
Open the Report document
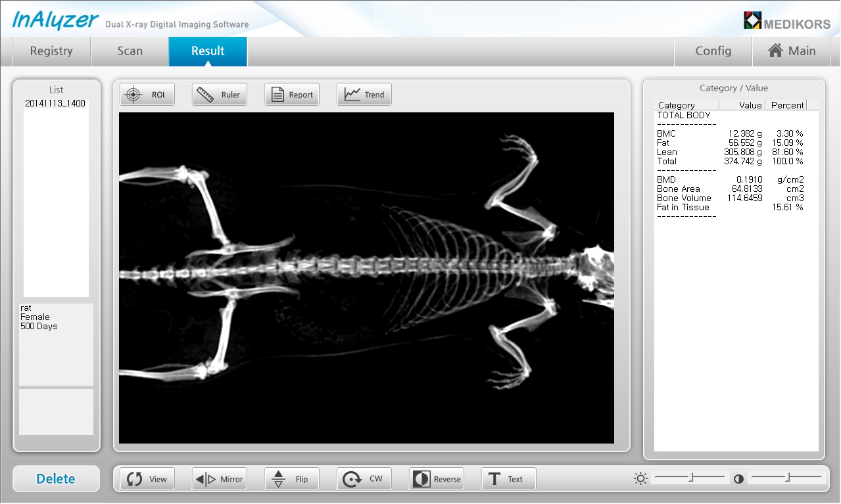pyautogui.click(x=292, y=95)
